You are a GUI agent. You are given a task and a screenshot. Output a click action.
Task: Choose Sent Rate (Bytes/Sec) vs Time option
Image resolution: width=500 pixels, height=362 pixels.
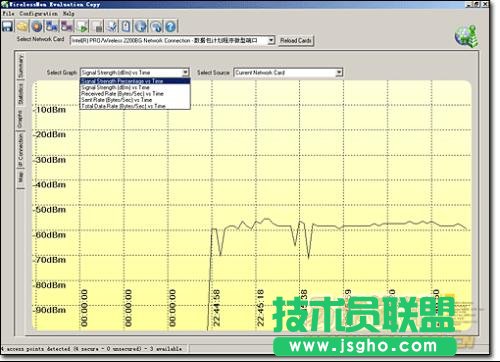click(135, 100)
